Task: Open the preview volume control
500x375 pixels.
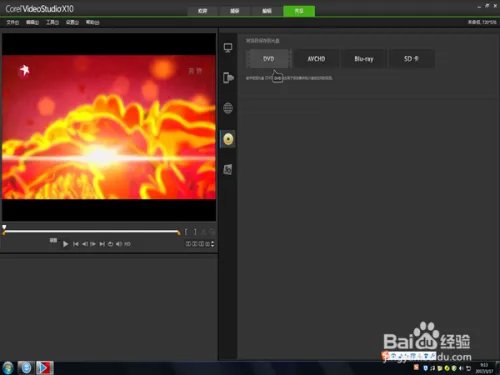Action: point(119,244)
